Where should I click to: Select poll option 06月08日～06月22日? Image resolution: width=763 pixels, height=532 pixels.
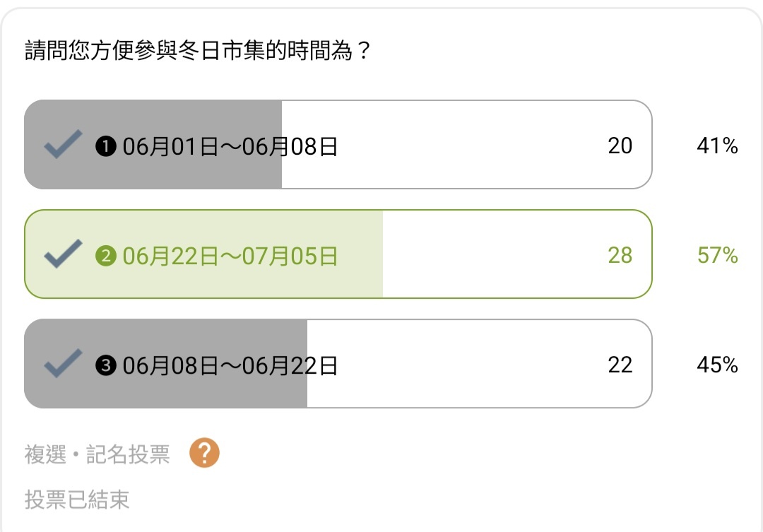click(338, 364)
